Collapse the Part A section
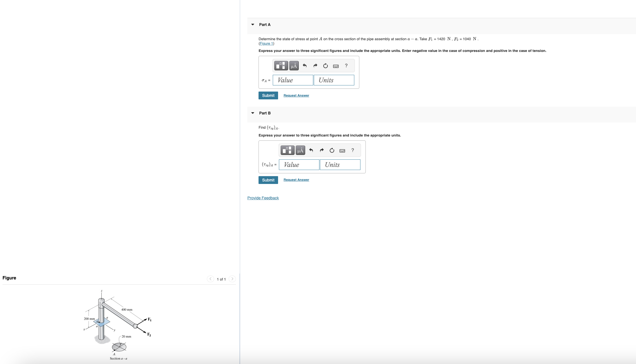The height and width of the screenshot is (364, 636). [x=253, y=25]
